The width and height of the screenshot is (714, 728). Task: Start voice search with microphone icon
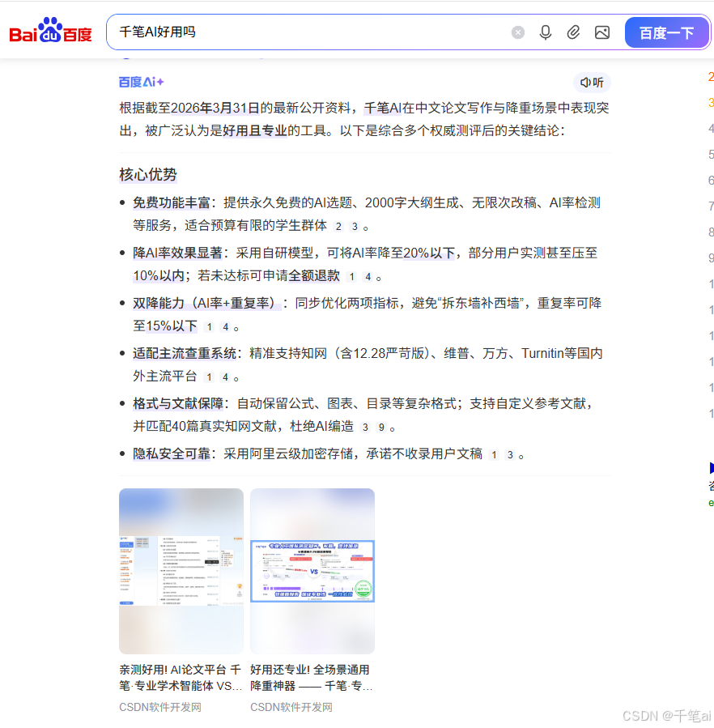pos(546,32)
